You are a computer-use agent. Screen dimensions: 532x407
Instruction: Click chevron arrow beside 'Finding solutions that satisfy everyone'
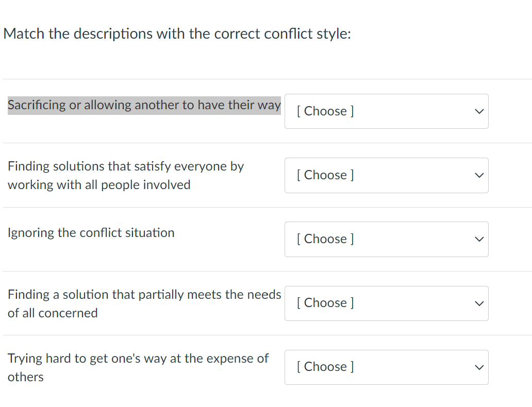point(479,175)
